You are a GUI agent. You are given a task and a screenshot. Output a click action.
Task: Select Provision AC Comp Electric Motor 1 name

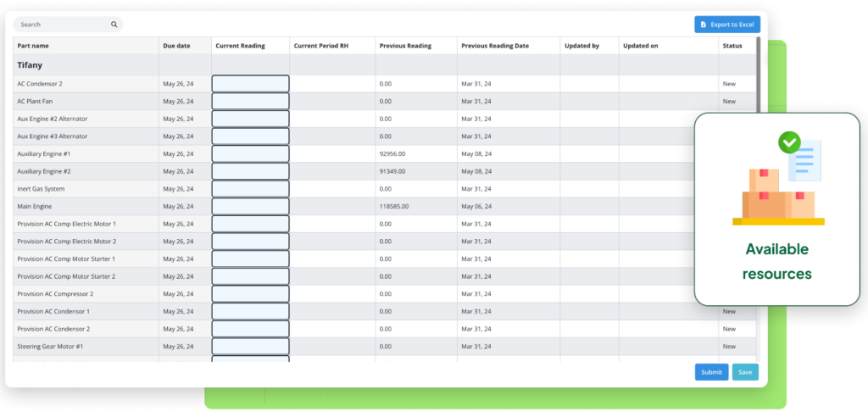tap(67, 224)
